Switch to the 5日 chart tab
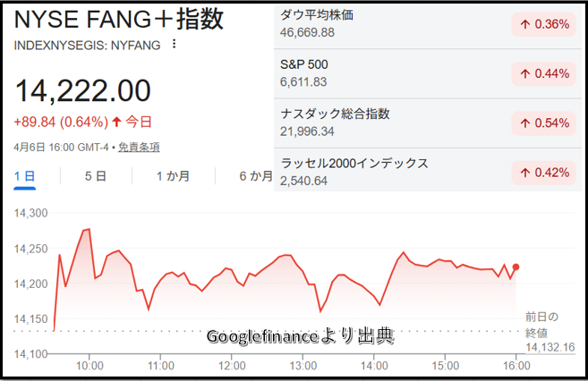Screen dimensions: 588x381 tap(95, 176)
